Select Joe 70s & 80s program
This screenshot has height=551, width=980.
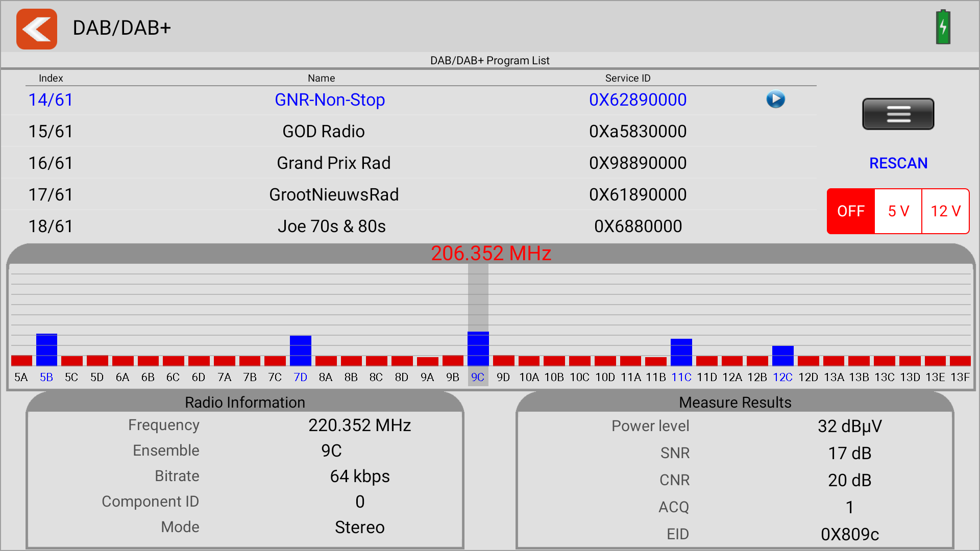(x=408, y=227)
